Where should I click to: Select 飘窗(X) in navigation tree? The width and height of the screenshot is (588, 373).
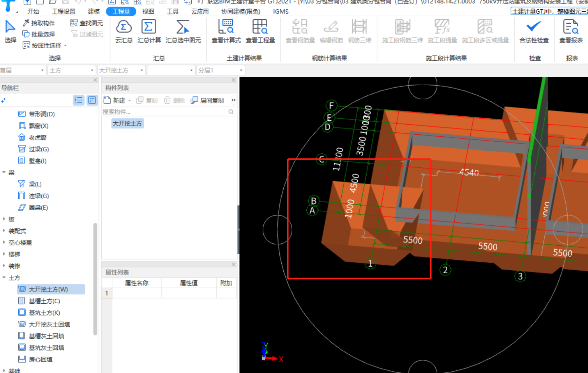pyautogui.click(x=34, y=126)
